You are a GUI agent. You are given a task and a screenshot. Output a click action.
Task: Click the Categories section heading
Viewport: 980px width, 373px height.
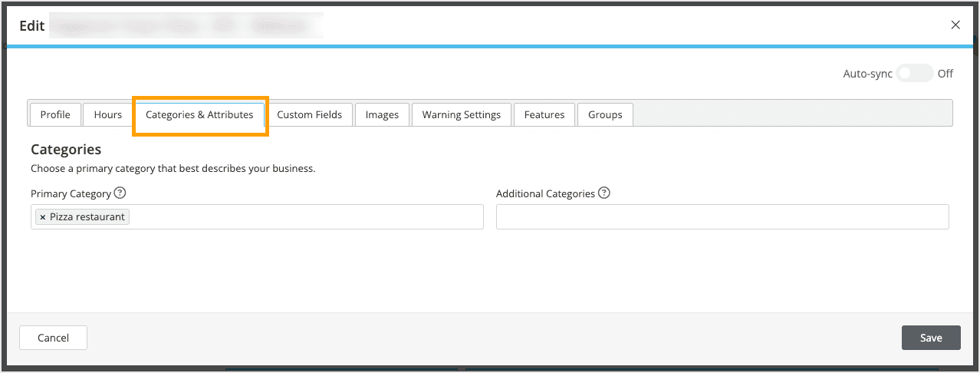click(66, 150)
